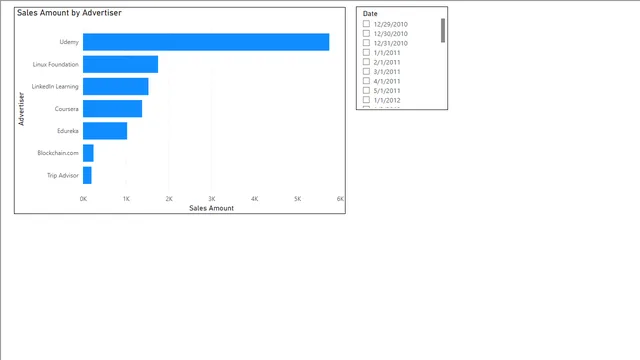Check the 12/31/2010 date checkbox
The height and width of the screenshot is (360, 640).
(x=366, y=43)
